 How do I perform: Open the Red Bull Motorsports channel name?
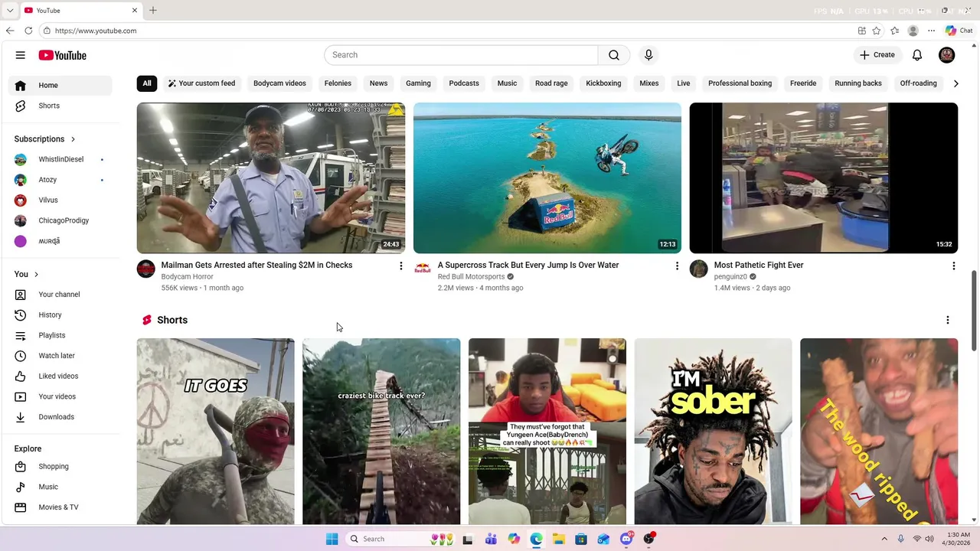471,276
